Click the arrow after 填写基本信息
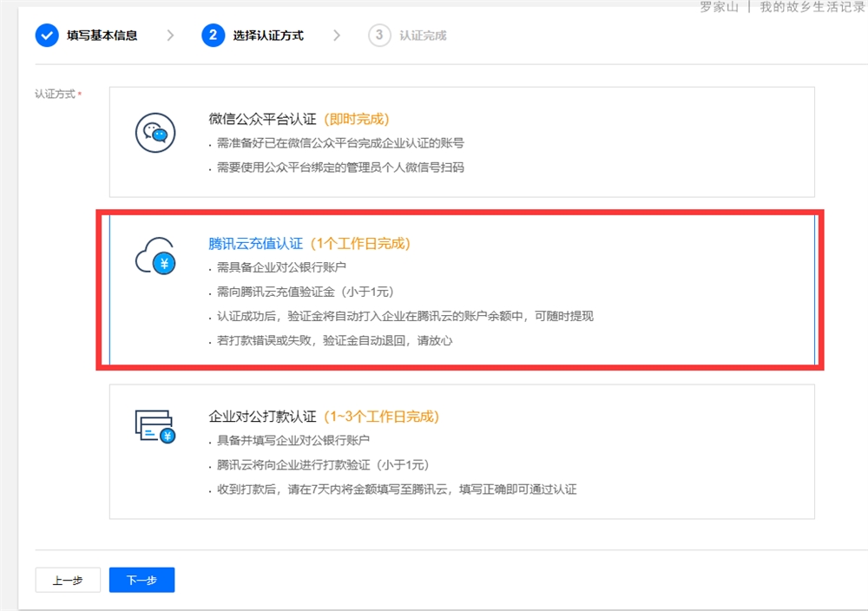Image resolution: width=868 pixels, height=611 pixels. tap(170, 36)
